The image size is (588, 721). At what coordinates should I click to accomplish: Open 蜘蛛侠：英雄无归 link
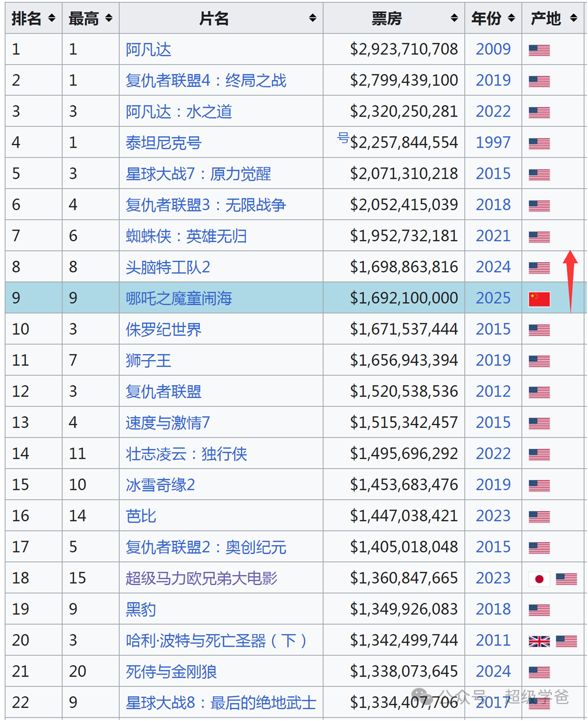click(187, 236)
